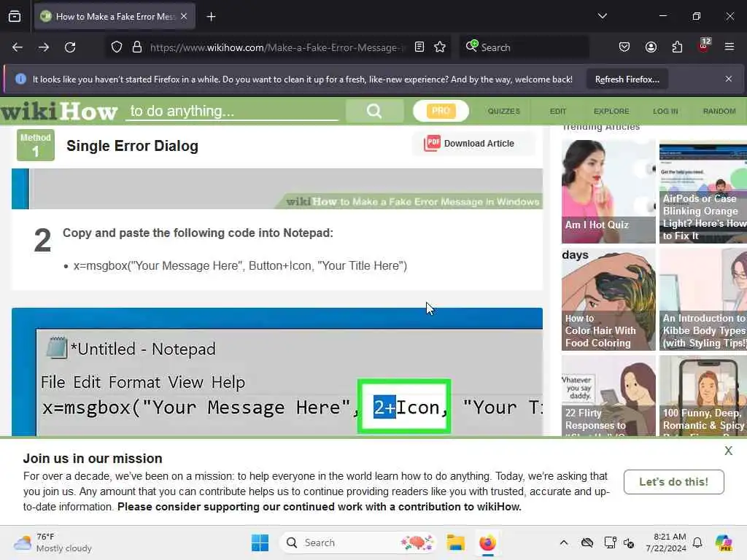Screen dimensions: 747x560
Task: Go back to previous page
Action: 18,47
